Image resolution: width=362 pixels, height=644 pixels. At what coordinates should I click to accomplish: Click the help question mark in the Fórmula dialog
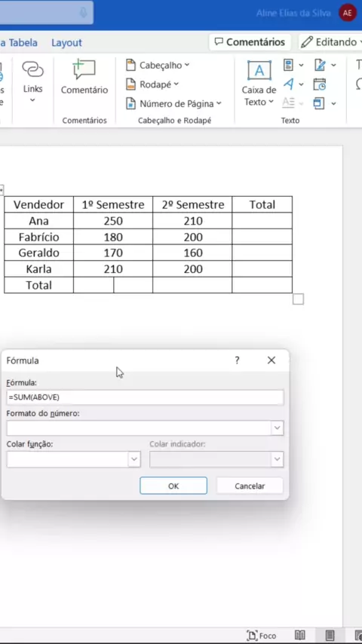(237, 360)
